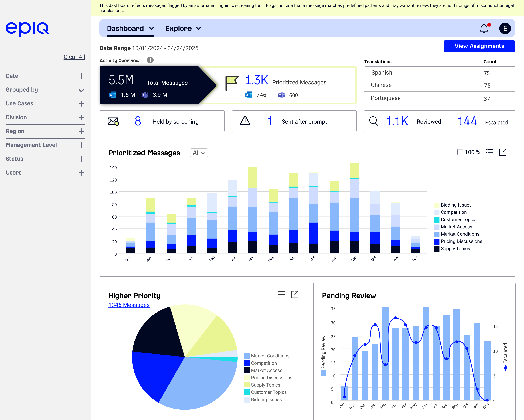
Task: Click the Market Conditions swatch in pie legend
Action: tap(247, 356)
